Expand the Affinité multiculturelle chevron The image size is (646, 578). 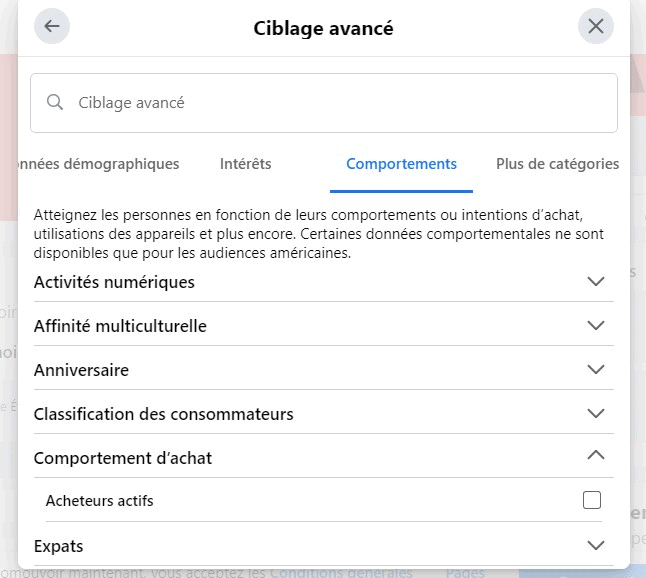596,325
